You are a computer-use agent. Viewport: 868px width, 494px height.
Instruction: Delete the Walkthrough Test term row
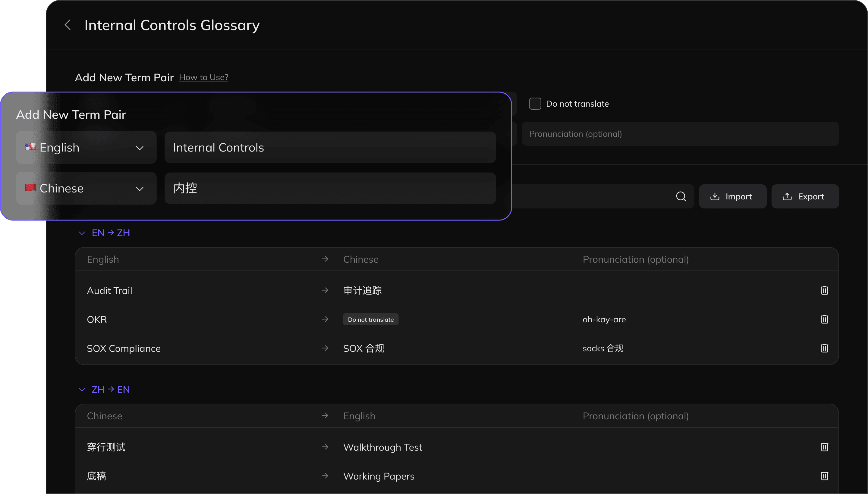click(x=824, y=447)
